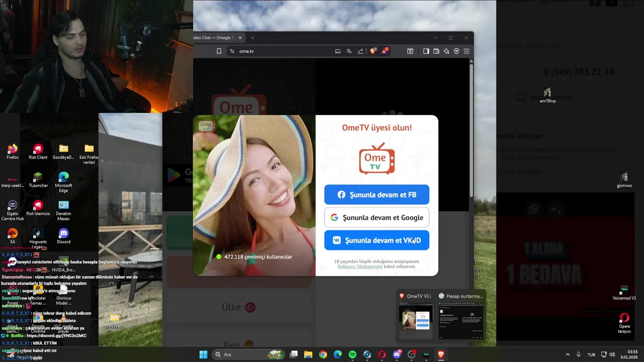This screenshot has height=362, width=644.
Task: Click the install app icon in address bar
Action: [338, 51]
